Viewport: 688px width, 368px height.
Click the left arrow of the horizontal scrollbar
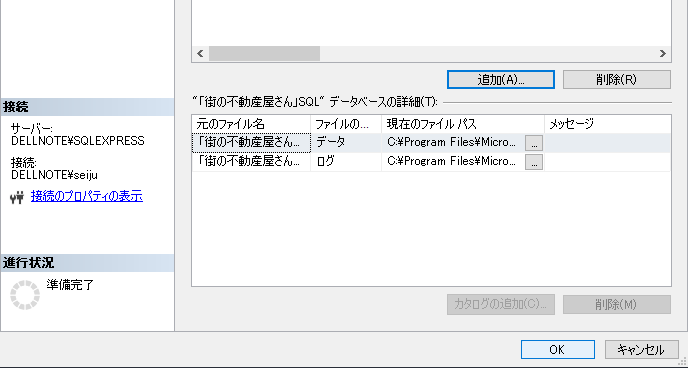pos(200,54)
